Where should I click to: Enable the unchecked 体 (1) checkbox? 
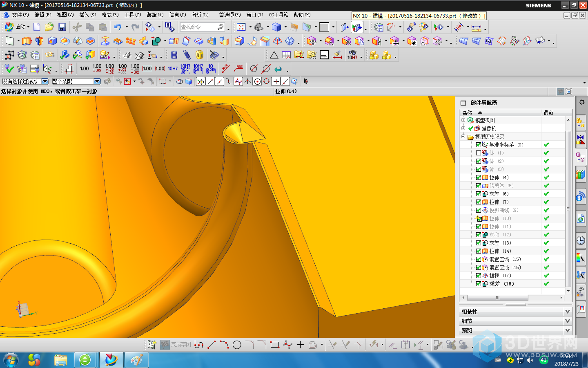[x=479, y=153]
